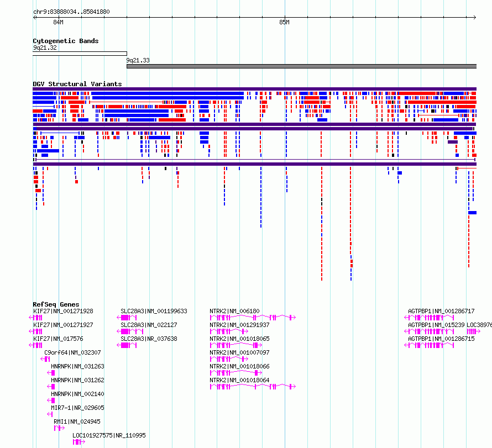Select the 9q21.32 band label
This screenshot has width=492, height=448.
[45, 48]
